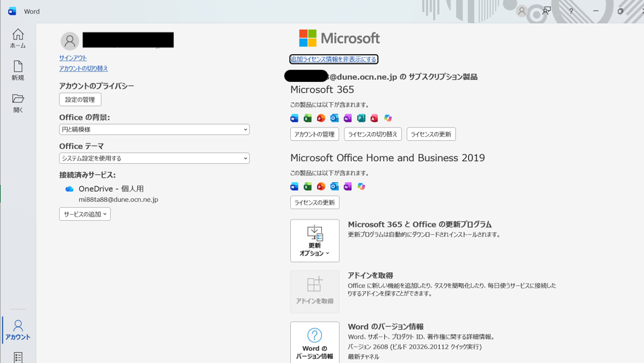Viewport: 644px width, 363px height.
Task: Click Word icon under Microsoft 365
Action: (x=294, y=119)
